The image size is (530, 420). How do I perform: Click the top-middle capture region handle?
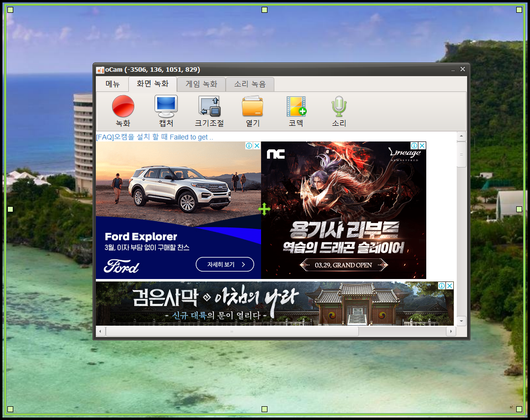(265, 10)
